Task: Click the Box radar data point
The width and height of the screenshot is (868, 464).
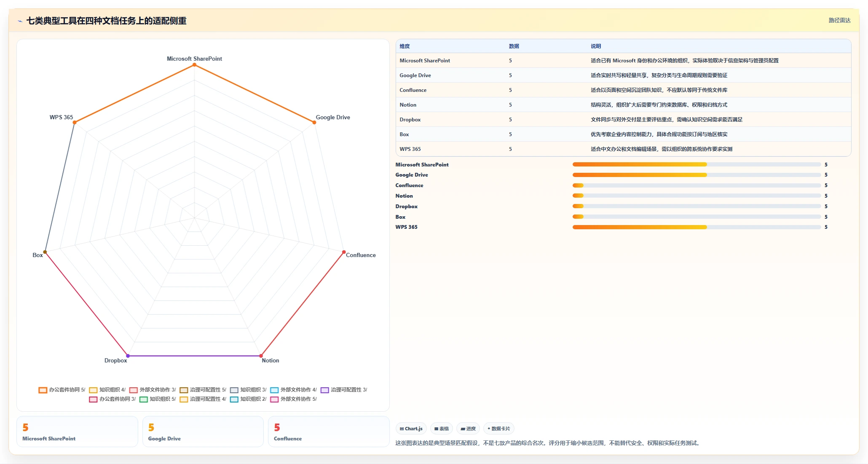Action: [x=45, y=252]
